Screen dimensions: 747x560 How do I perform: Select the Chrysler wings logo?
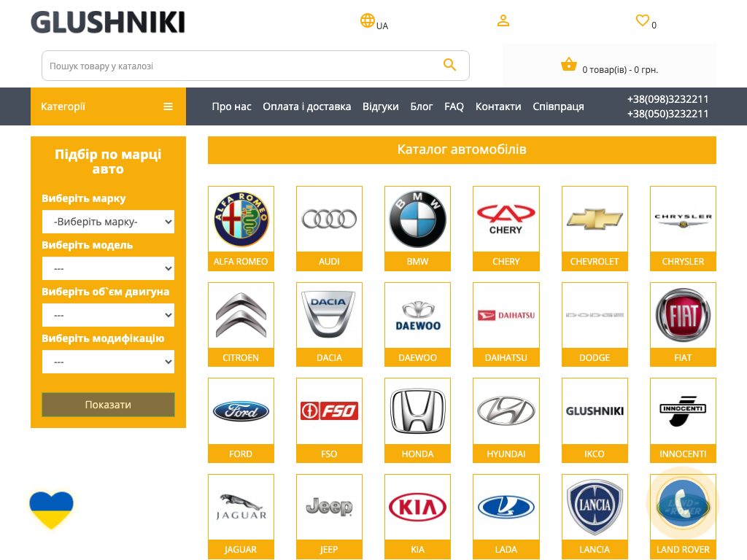(x=683, y=219)
